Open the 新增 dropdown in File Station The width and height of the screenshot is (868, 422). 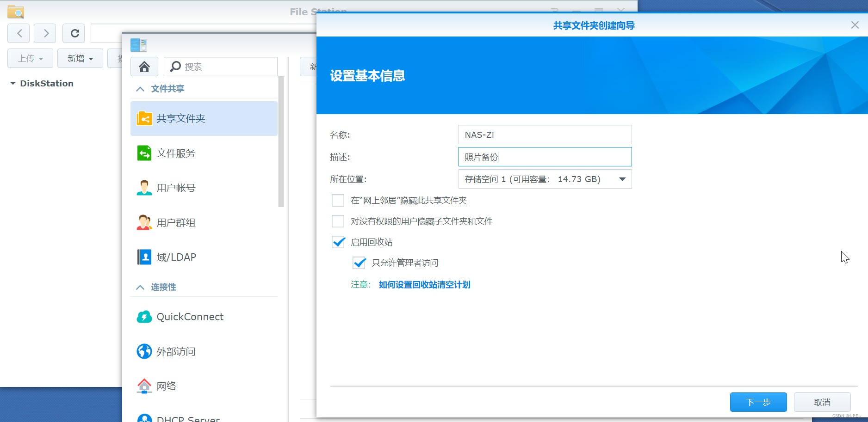[x=80, y=58]
